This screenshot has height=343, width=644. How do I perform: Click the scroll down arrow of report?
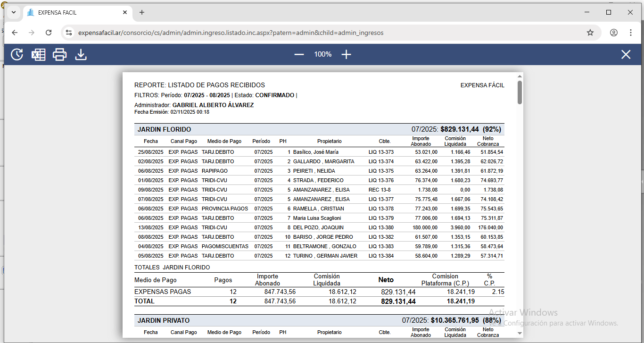coord(520,333)
